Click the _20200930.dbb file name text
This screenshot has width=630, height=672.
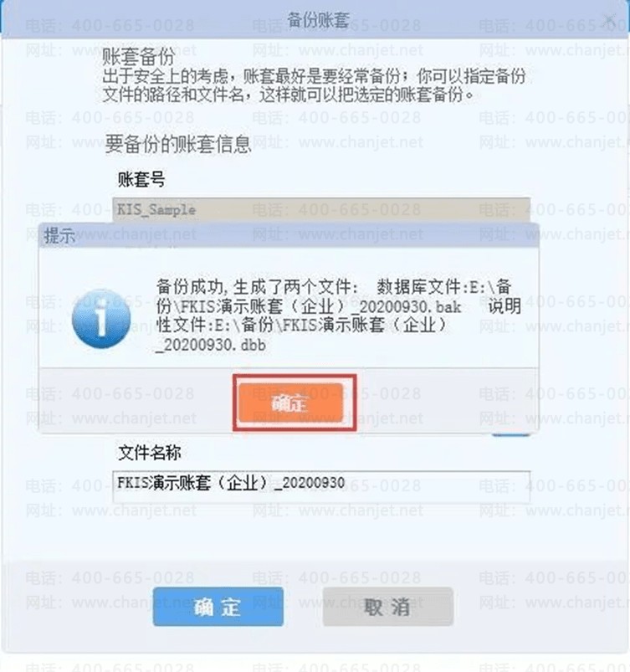click(212, 345)
